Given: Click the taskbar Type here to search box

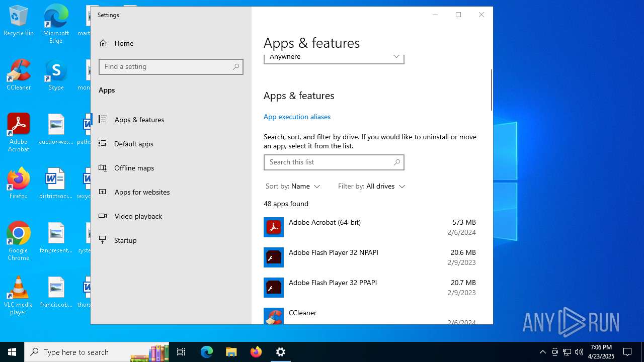Looking at the screenshot, I should tap(97, 352).
